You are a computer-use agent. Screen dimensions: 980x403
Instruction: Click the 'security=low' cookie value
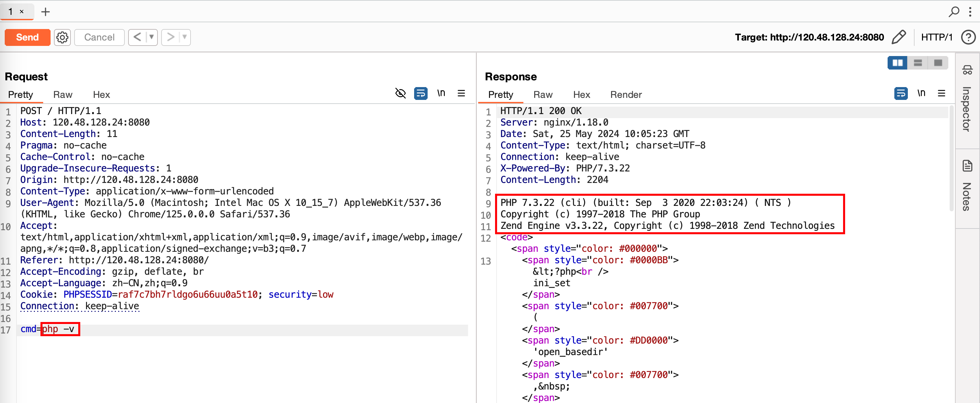pos(300,294)
